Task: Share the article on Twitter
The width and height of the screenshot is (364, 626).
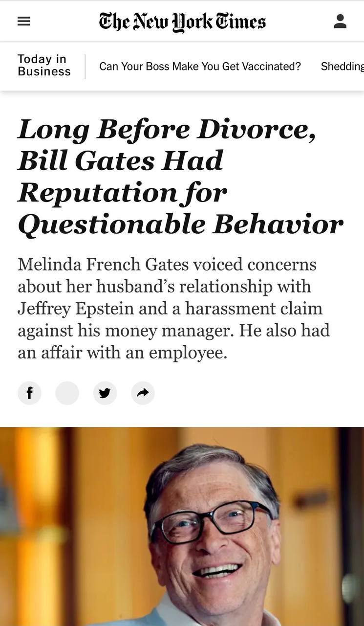Action: (105, 393)
